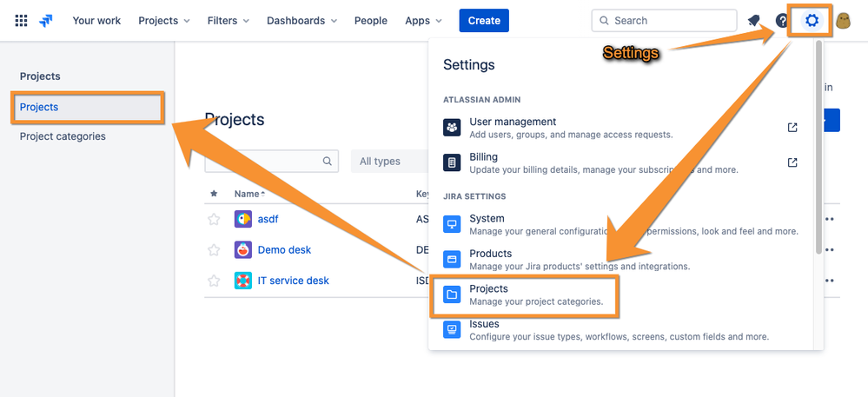Go to Your work
Image resolution: width=868 pixels, height=397 pixels.
click(96, 21)
